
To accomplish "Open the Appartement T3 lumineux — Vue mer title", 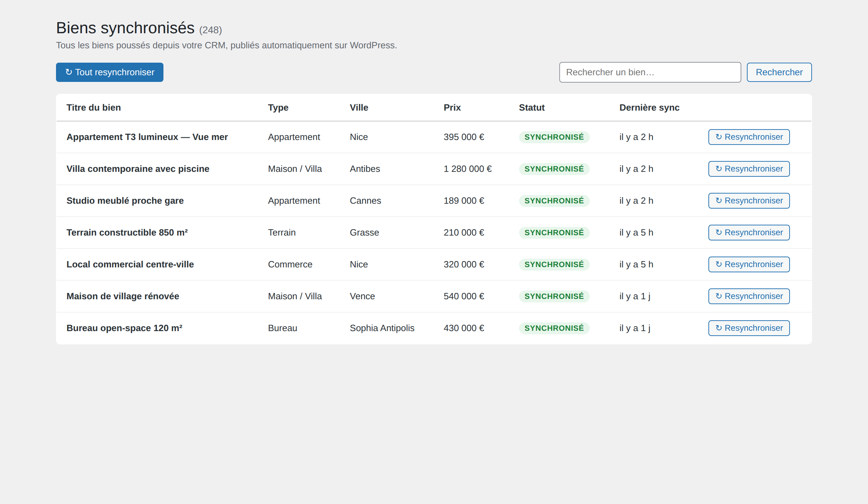I will pyautogui.click(x=147, y=137).
